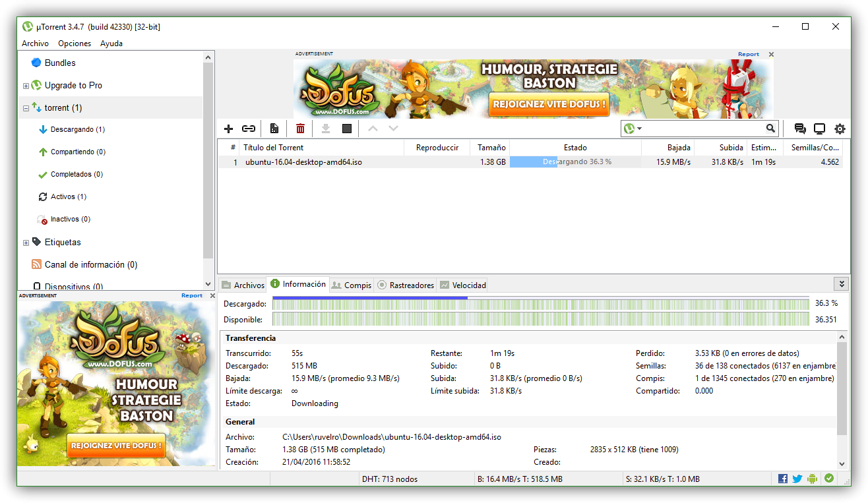Open the chat bubbles icon in toolbar

pos(800,129)
